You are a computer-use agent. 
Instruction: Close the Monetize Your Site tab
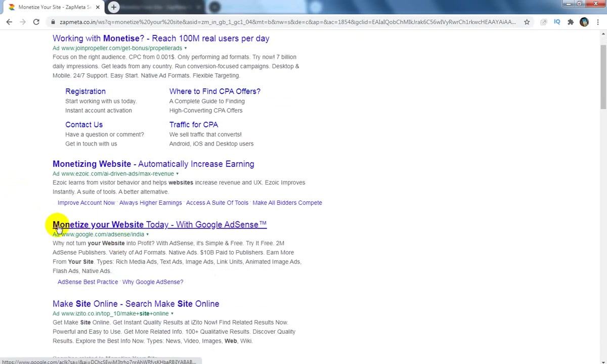coord(98,7)
